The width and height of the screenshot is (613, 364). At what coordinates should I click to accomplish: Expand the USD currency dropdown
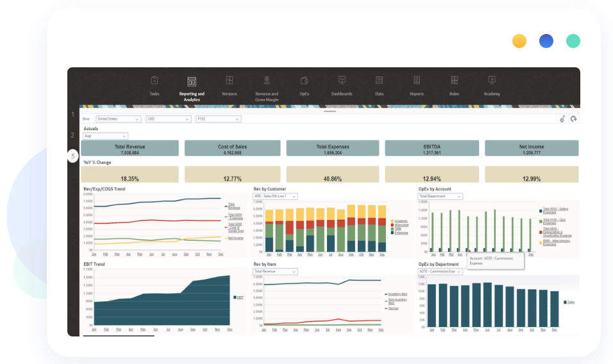168,119
